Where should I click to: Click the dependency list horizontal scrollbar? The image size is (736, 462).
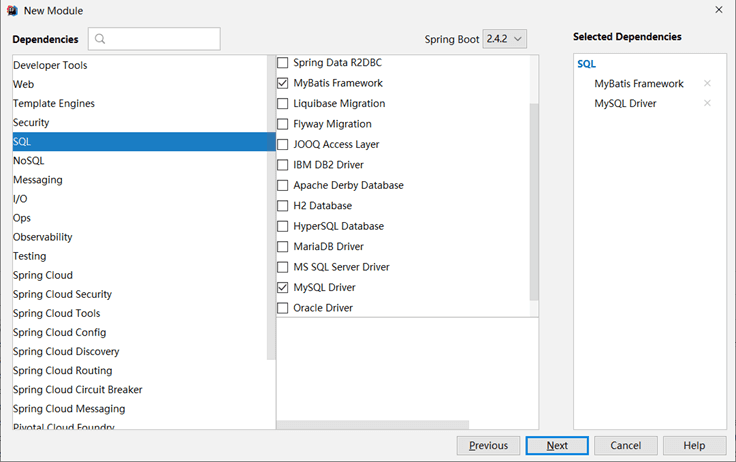[358, 425]
